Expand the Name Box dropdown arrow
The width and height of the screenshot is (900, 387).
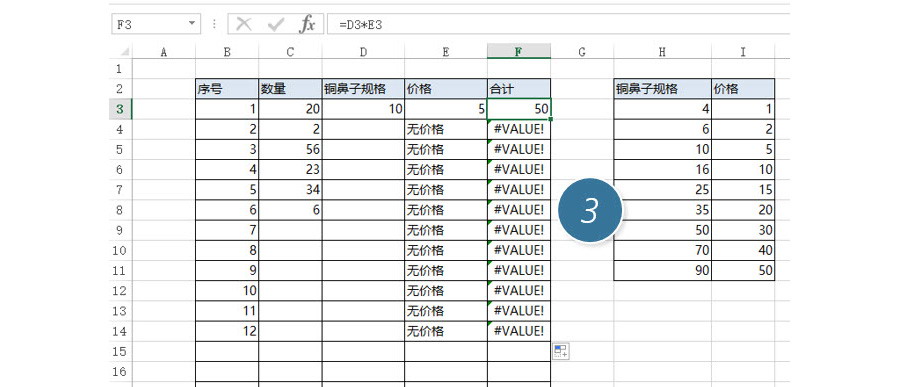(x=192, y=24)
